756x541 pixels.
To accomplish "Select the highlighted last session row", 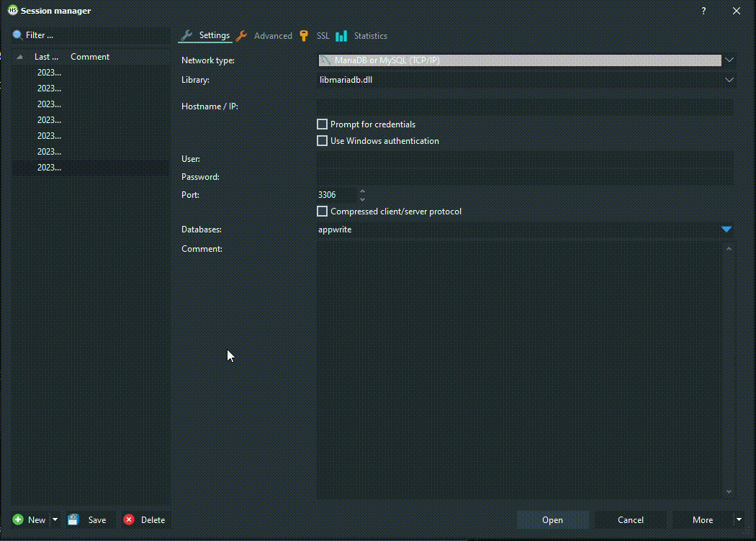I will [91, 167].
